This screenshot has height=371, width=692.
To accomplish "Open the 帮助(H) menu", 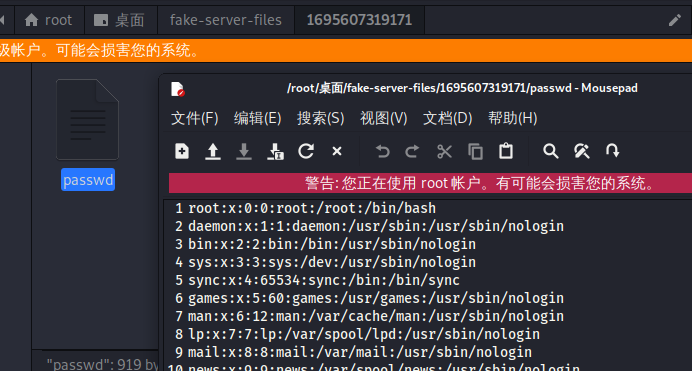I will point(512,118).
